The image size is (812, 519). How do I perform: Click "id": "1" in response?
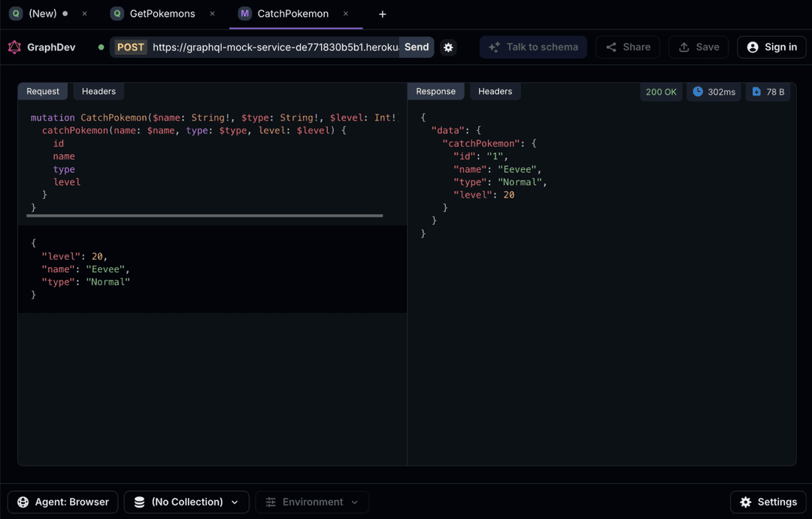[480, 156]
